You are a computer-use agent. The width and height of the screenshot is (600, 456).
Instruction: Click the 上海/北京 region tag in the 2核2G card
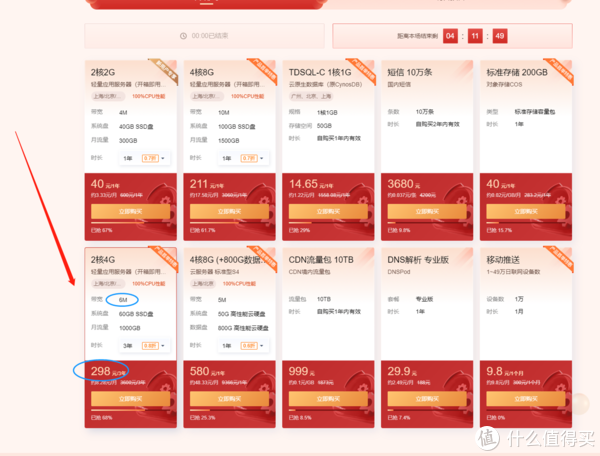coord(108,96)
